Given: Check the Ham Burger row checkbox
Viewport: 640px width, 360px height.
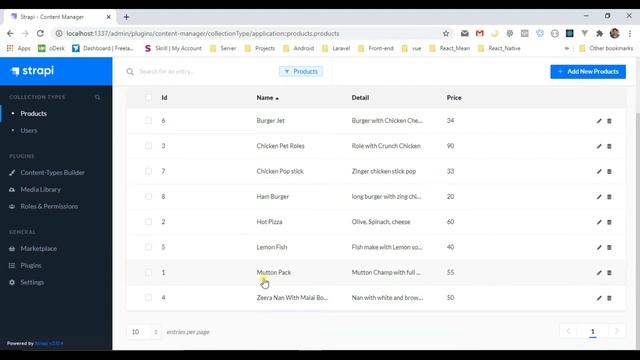Looking at the screenshot, I should point(148,197).
